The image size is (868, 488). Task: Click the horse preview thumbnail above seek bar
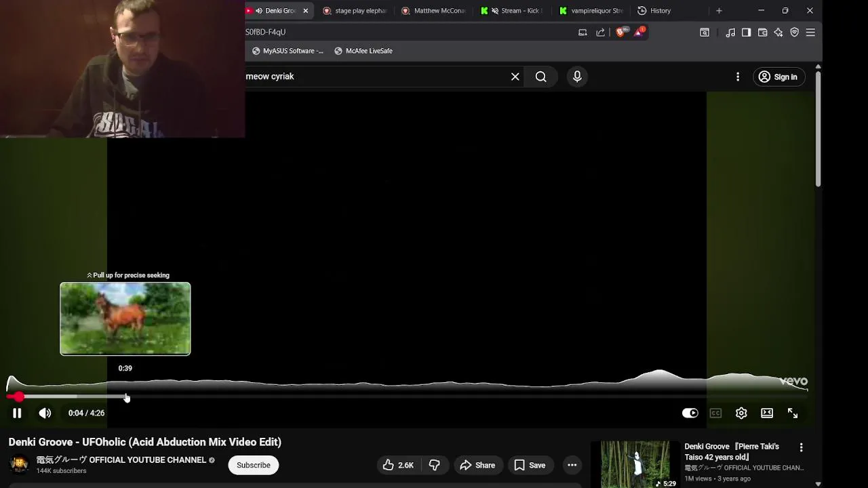(125, 319)
